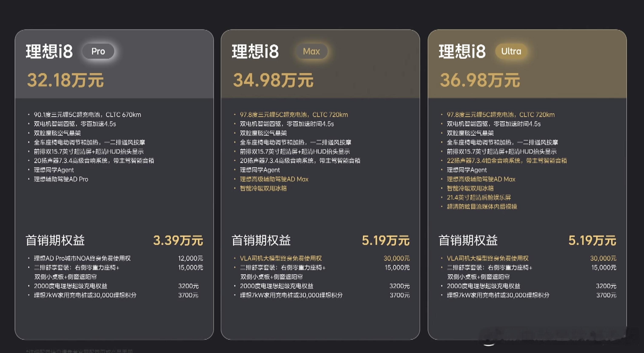Click Ultra card's 3200元 value
This screenshot has width=644, height=353.
click(606, 286)
